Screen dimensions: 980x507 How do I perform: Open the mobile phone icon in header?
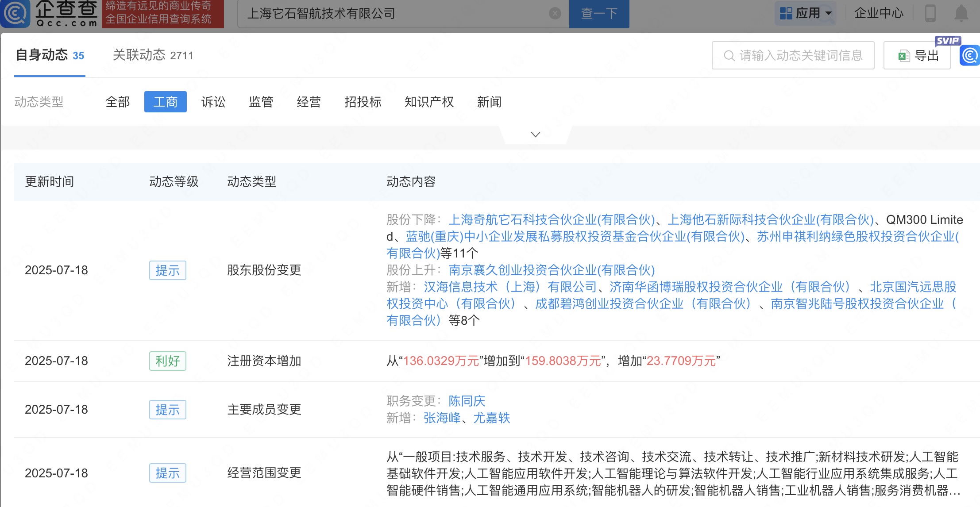(930, 13)
